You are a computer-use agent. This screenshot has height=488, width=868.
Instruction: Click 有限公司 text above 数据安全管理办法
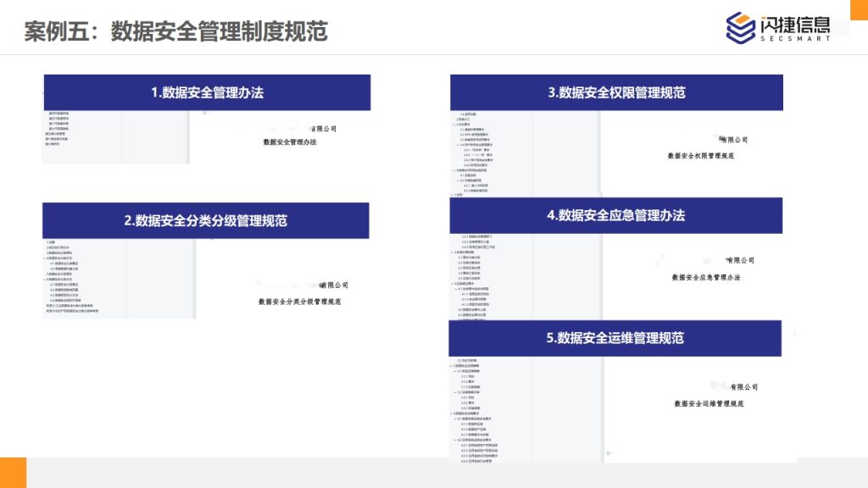[324, 129]
